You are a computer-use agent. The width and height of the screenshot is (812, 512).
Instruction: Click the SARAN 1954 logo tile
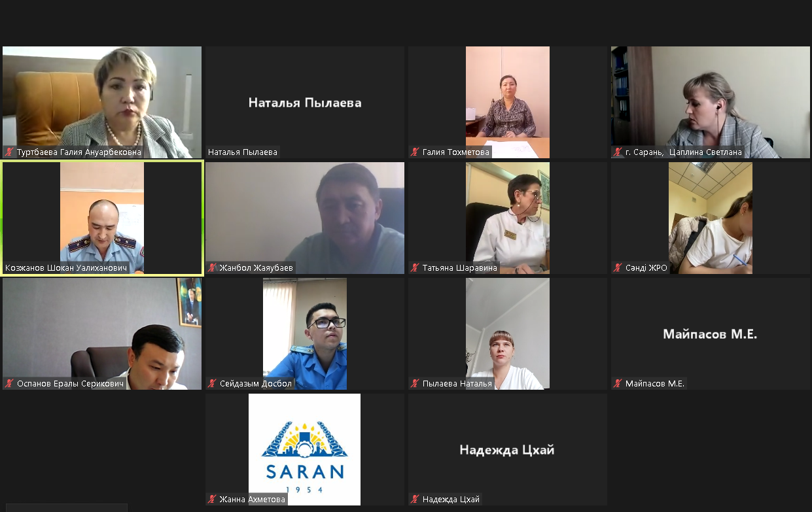pos(305,449)
